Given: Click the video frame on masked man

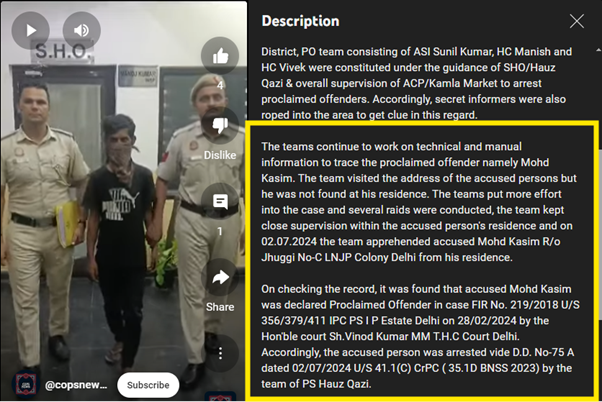Looking at the screenshot, I should (x=121, y=238).
